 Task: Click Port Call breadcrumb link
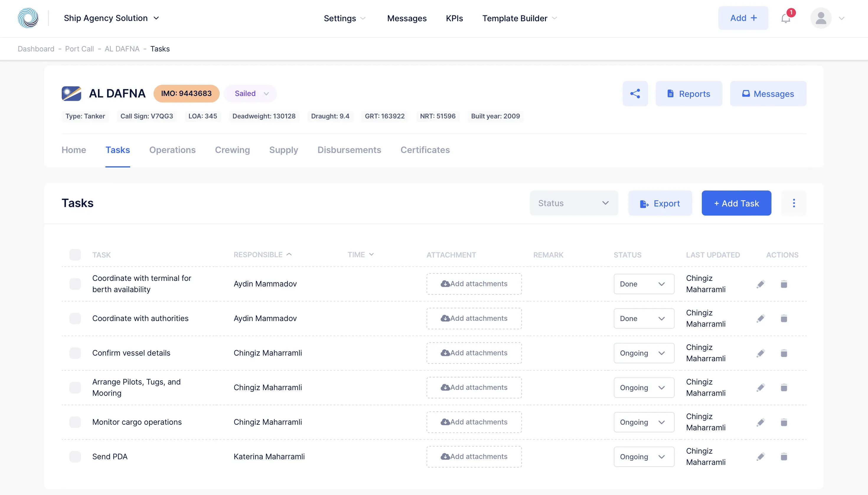point(79,49)
